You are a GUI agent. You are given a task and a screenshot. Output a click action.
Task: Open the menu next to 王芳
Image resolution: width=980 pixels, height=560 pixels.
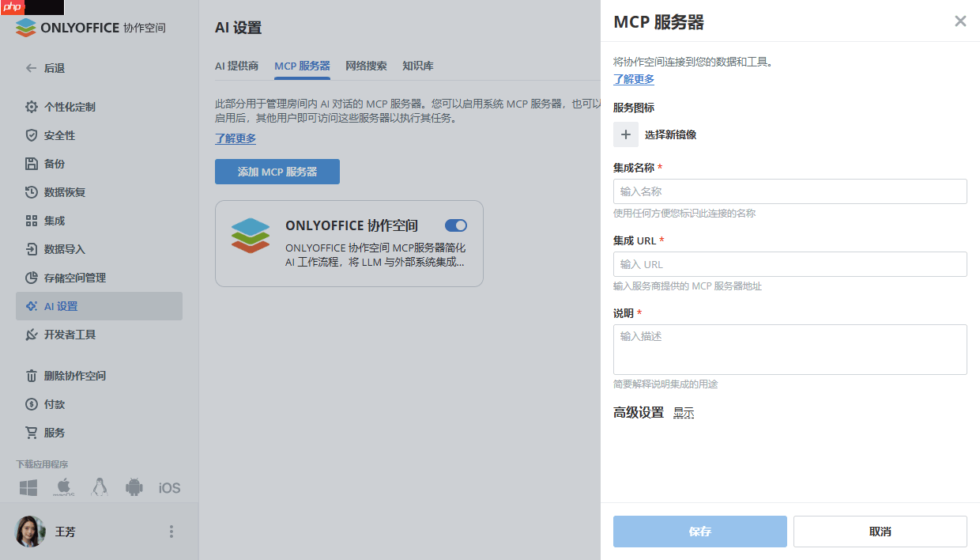pyautogui.click(x=171, y=532)
